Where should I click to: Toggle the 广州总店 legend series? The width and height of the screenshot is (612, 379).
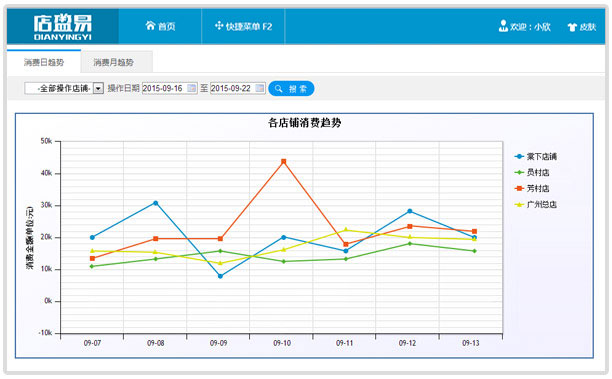[x=536, y=205]
